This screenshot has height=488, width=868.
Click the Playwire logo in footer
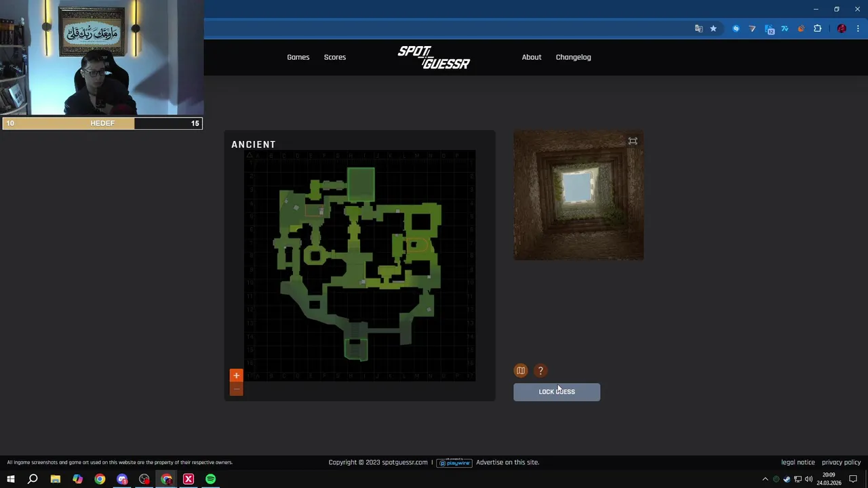[x=454, y=462]
